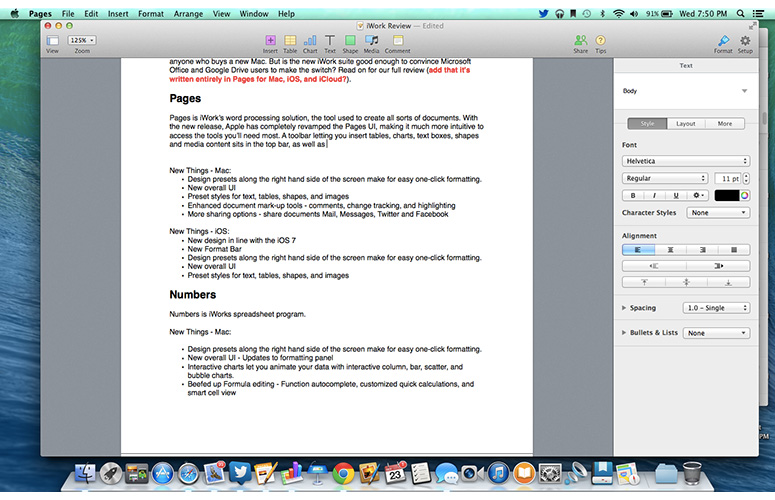This screenshot has height=500, width=775.
Task: Open the Finder from the Dock
Action: coord(85,473)
